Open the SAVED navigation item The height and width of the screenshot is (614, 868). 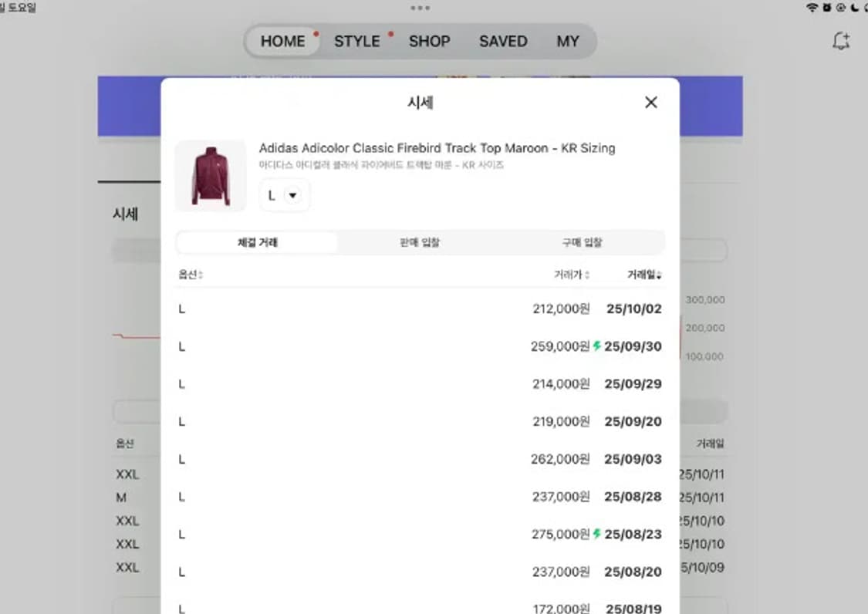503,42
